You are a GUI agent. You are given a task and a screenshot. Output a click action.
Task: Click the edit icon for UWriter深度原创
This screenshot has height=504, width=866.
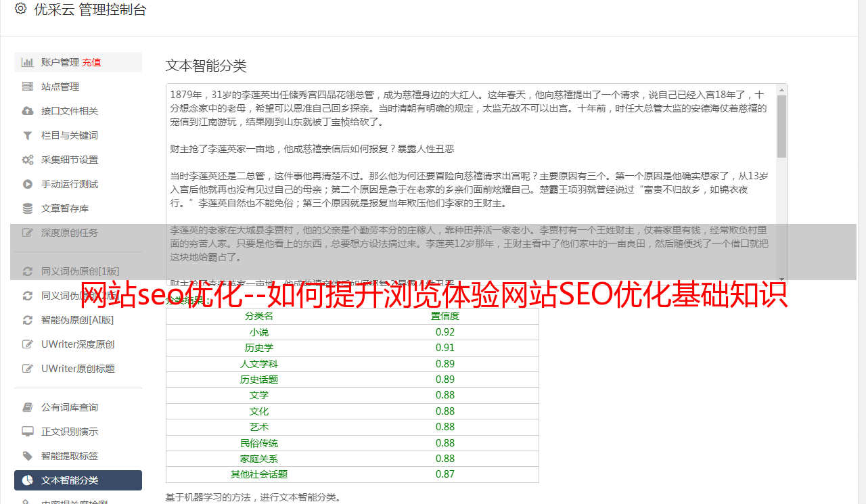click(28, 344)
